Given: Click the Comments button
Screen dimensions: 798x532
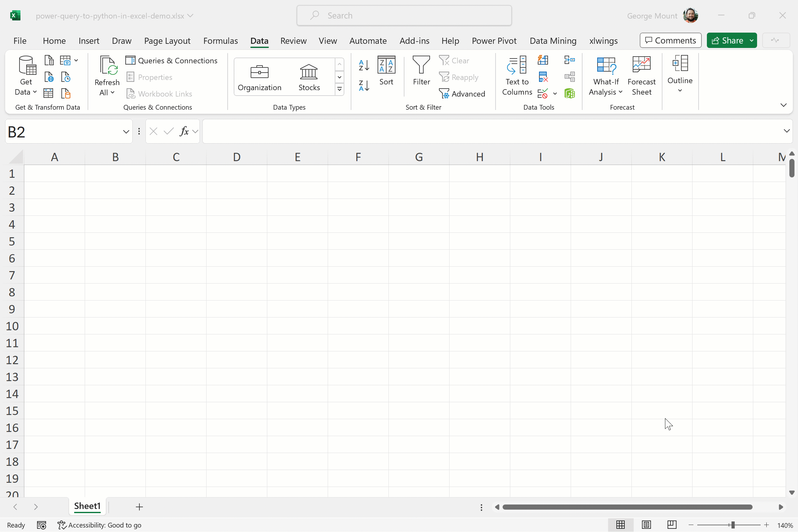Looking at the screenshot, I should pos(670,40).
